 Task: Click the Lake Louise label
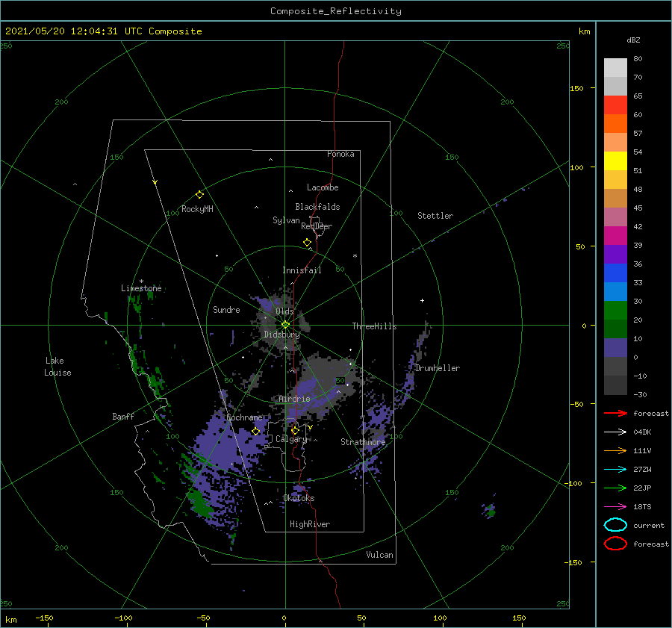[x=57, y=367]
